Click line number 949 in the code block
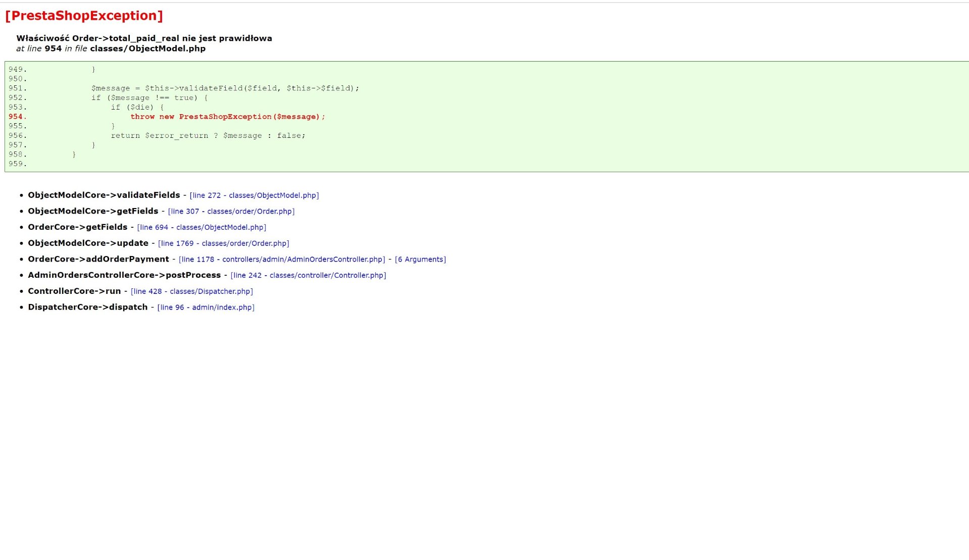Image resolution: width=969 pixels, height=560 pixels. (18, 70)
